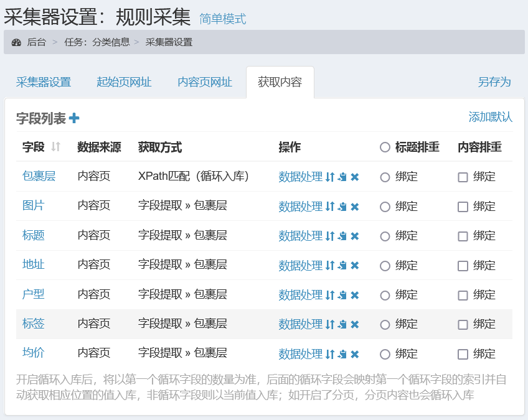Open the 内容页网址 tab

[x=205, y=82]
